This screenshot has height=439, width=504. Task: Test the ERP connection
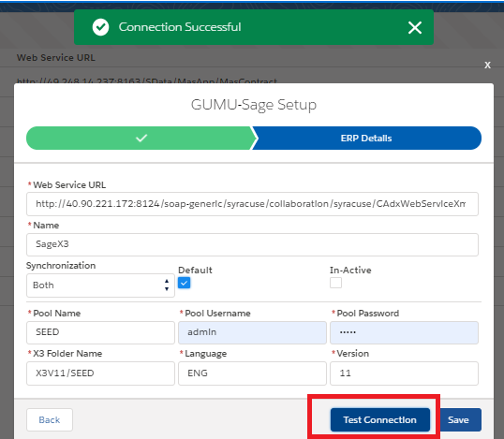[380, 419]
